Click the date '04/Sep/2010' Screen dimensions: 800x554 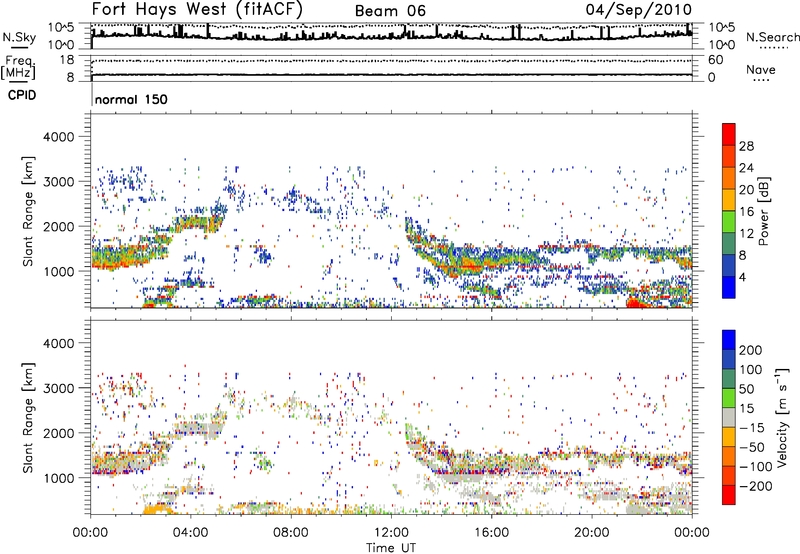(x=638, y=10)
